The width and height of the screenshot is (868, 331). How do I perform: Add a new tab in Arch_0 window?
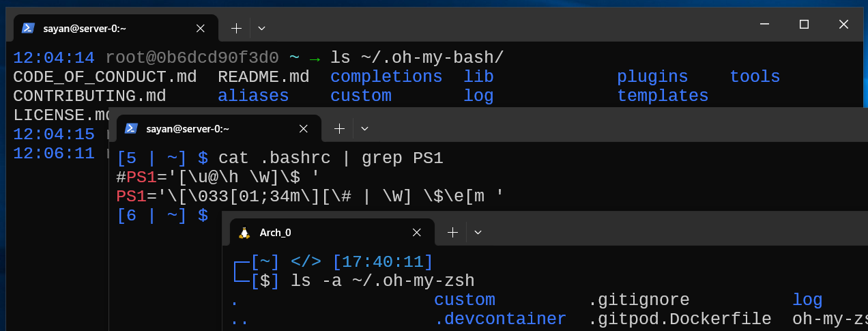tap(452, 232)
